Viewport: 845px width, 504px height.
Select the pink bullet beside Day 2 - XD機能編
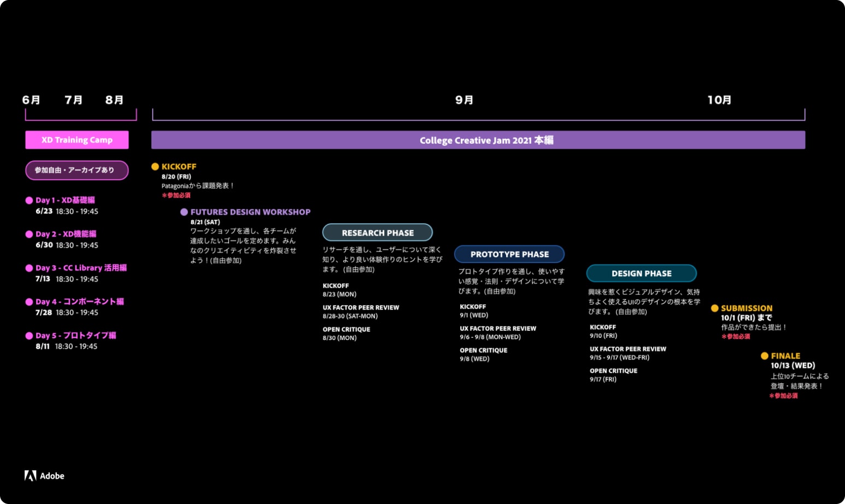click(x=29, y=234)
